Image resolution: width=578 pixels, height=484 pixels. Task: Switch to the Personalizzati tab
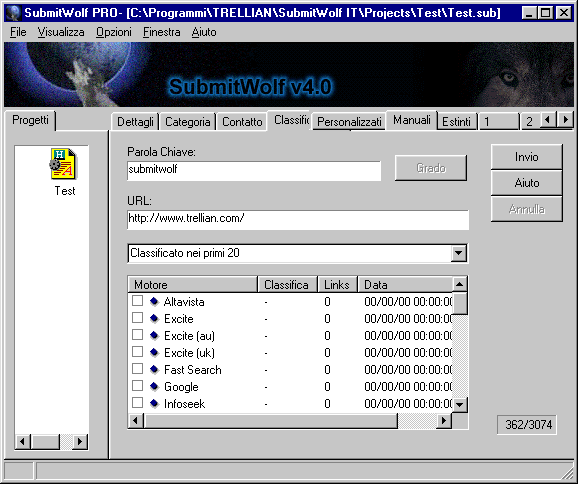point(349,122)
